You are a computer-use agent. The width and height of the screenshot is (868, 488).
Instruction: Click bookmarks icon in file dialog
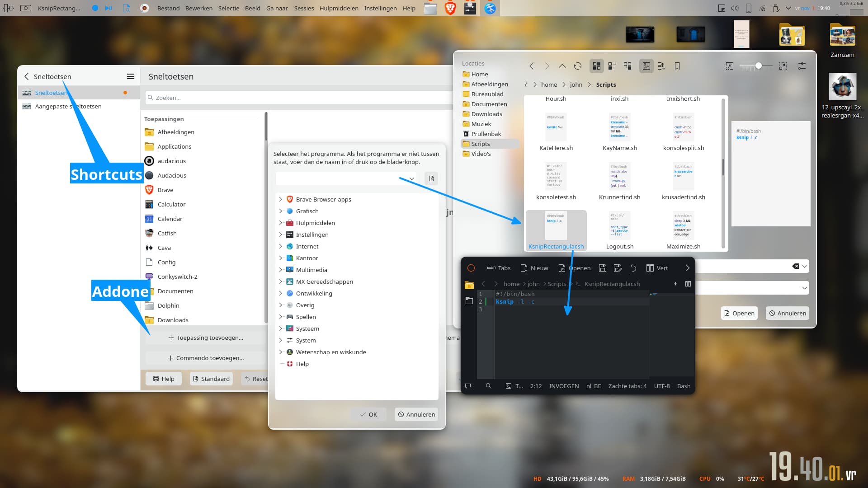pos(677,66)
